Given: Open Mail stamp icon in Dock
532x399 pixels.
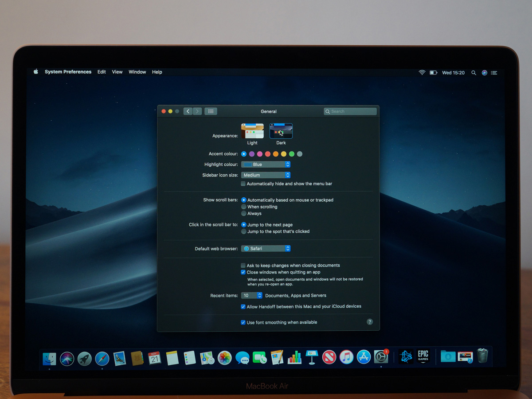Looking at the screenshot, I should pyautogui.click(x=120, y=358).
